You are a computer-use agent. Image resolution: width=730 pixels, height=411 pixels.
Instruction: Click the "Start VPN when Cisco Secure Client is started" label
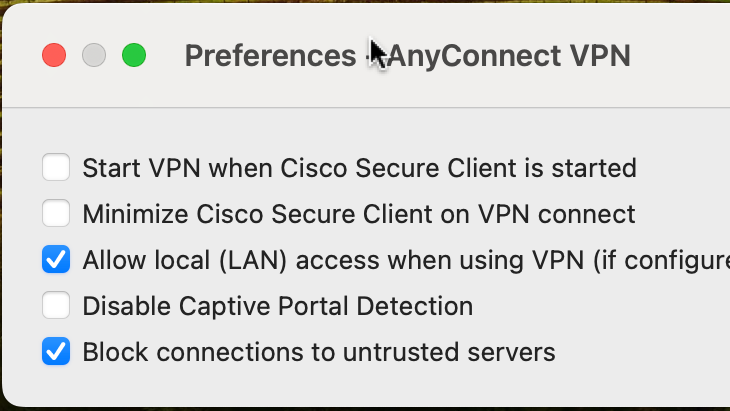tap(359, 167)
